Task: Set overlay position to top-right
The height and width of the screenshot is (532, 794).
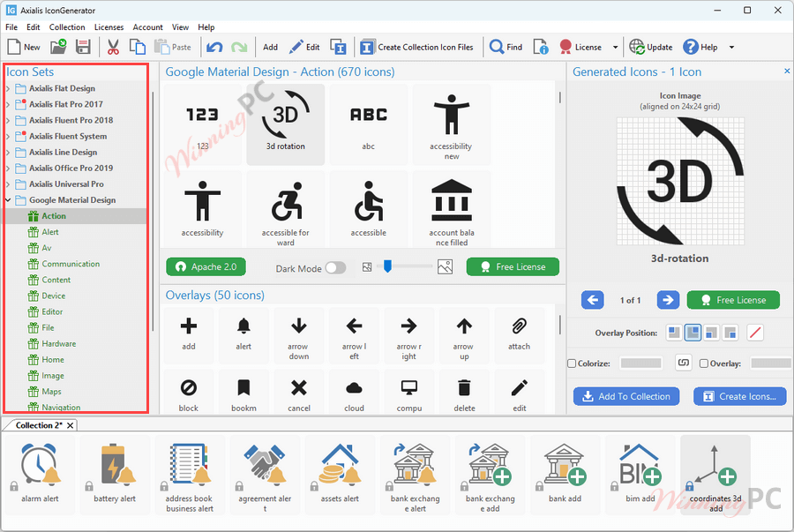Action: pyautogui.click(x=693, y=333)
